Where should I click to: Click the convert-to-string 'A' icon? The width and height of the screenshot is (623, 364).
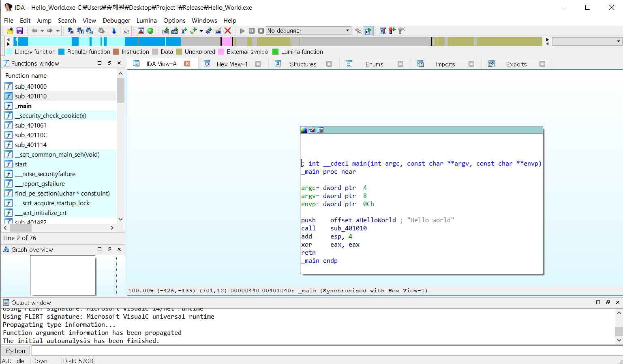point(184,31)
